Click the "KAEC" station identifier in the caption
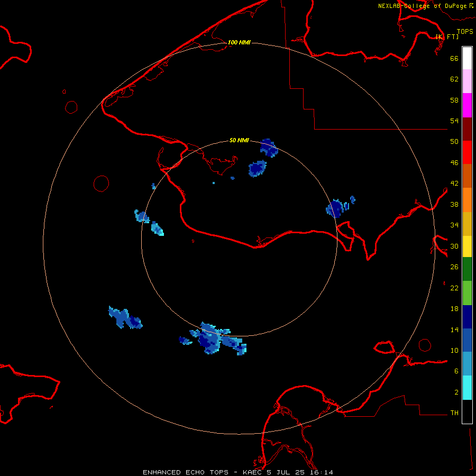 point(253,472)
